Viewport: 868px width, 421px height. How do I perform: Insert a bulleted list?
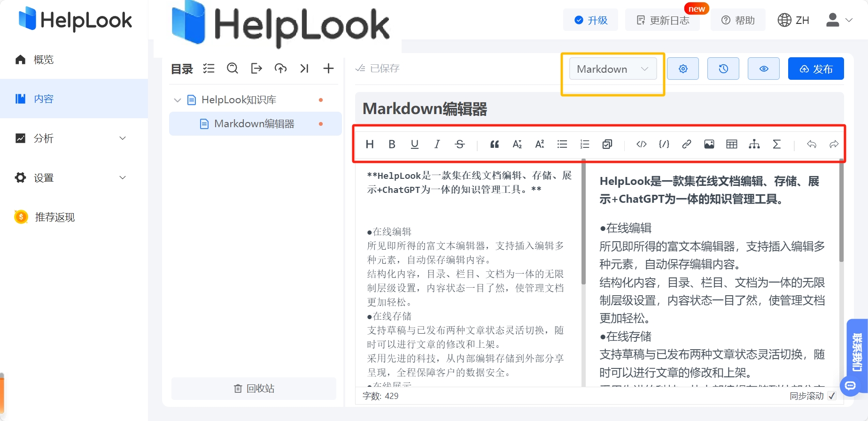(562, 144)
